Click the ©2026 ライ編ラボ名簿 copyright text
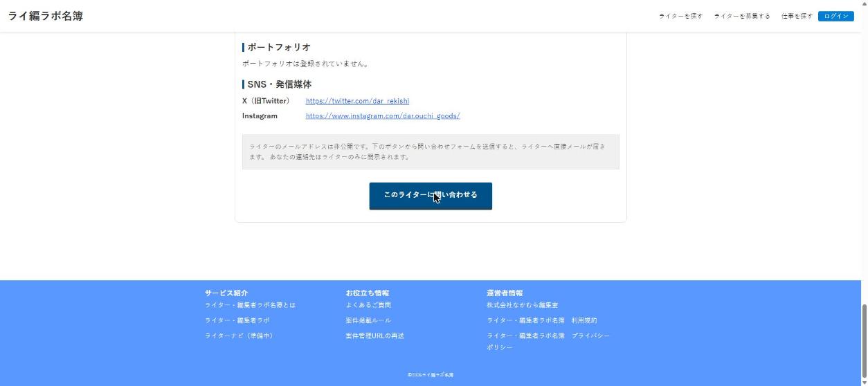Viewport: 868px width, 386px height. 431,375
